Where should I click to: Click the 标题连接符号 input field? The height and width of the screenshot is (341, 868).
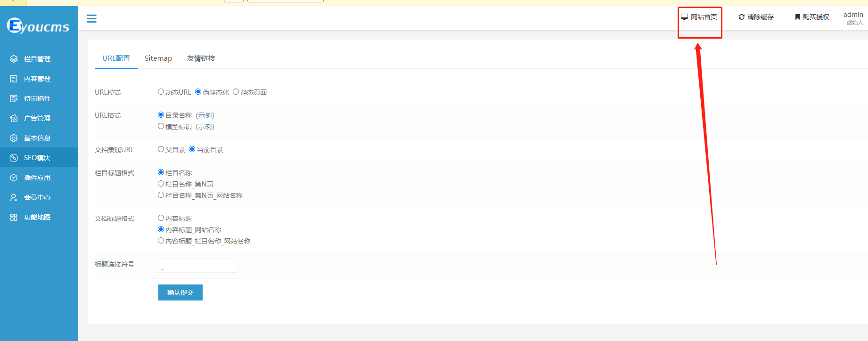coord(197,266)
